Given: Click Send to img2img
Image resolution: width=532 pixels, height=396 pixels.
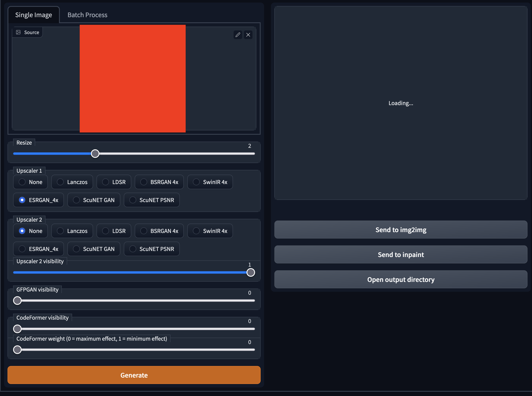Looking at the screenshot, I should click(401, 229).
